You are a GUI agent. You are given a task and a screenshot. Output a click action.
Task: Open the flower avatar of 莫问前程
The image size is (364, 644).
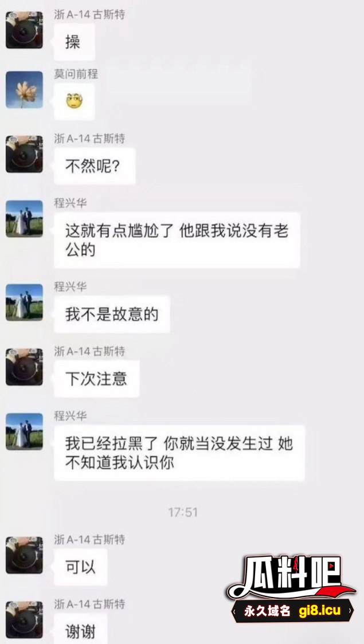pos(24,89)
